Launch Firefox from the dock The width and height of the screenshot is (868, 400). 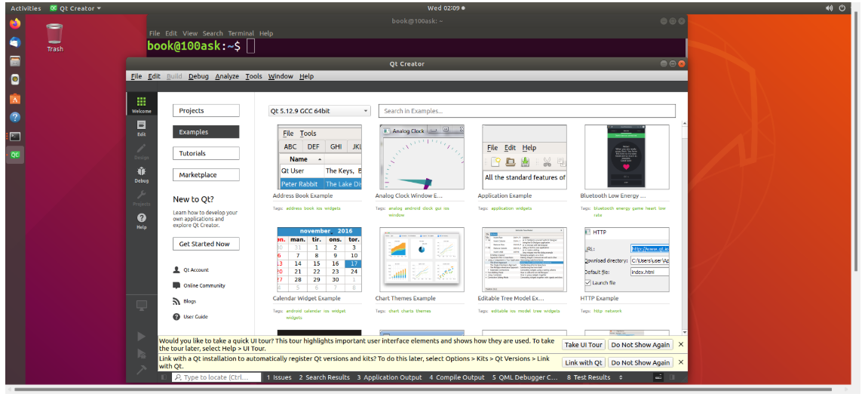[15, 24]
